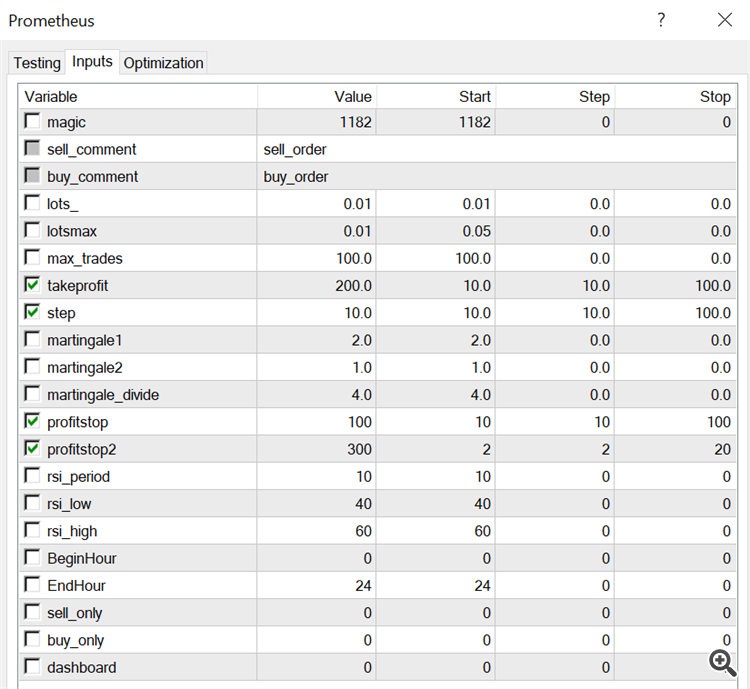
Task: Click the Variable column header
Action: point(138,97)
